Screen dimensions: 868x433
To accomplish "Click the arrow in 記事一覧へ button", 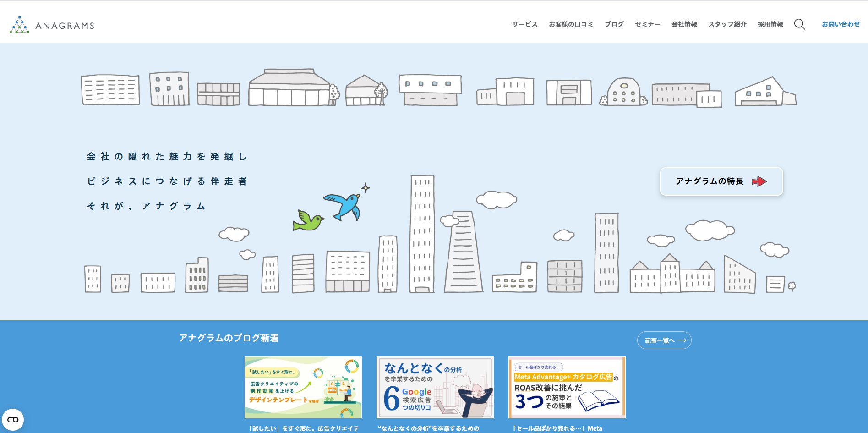I will pos(682,340).
